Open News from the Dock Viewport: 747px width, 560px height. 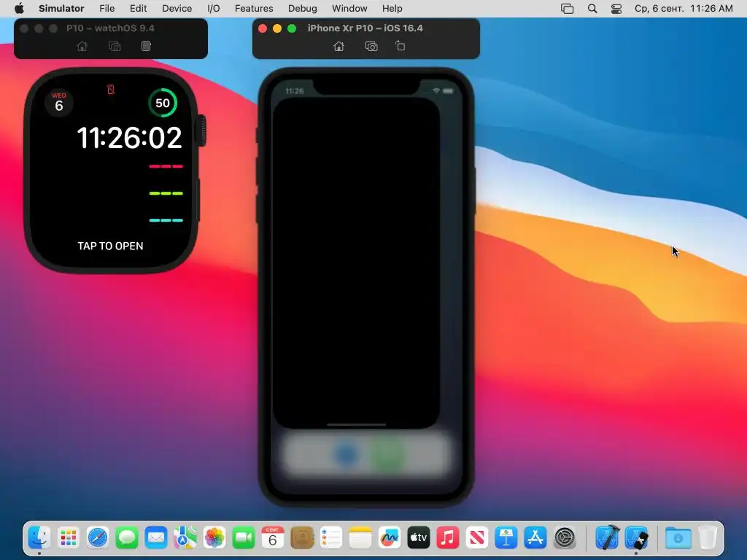coord(477,537)
